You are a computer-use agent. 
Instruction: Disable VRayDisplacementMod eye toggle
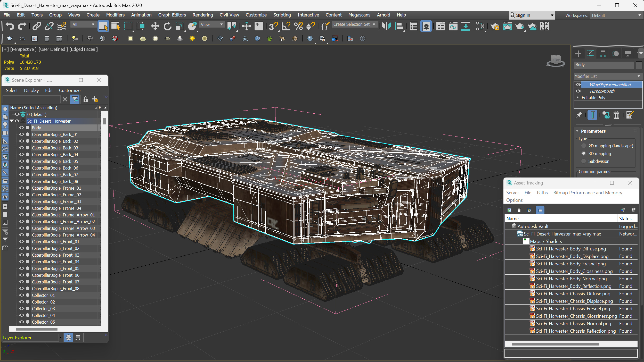[578, 85]
